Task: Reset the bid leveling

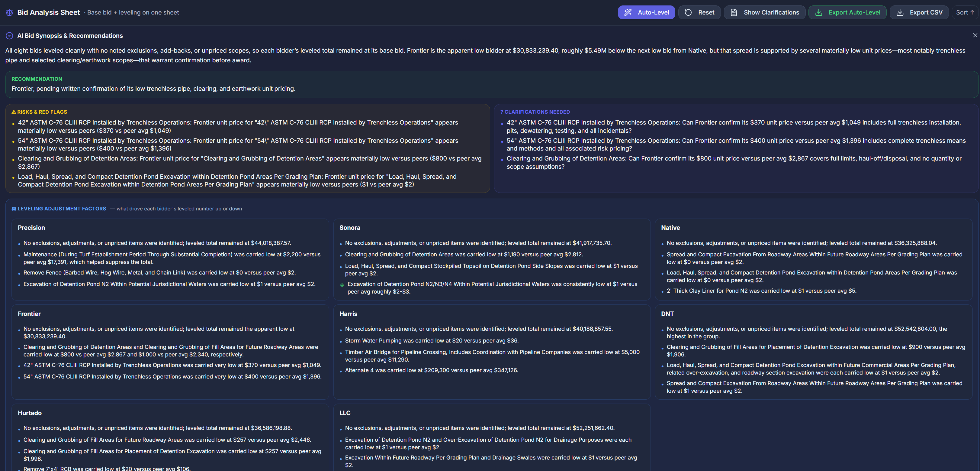Action: 699,13
